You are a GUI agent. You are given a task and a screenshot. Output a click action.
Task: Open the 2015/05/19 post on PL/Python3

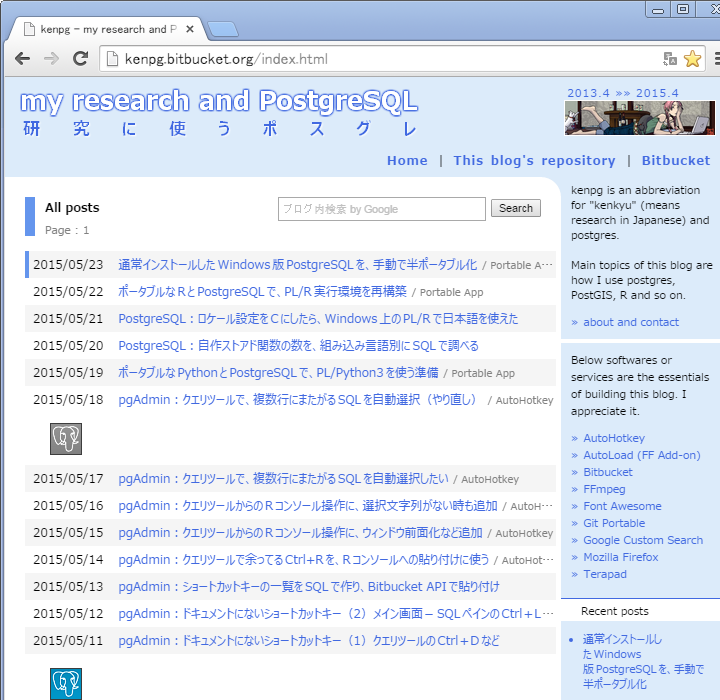278,373
